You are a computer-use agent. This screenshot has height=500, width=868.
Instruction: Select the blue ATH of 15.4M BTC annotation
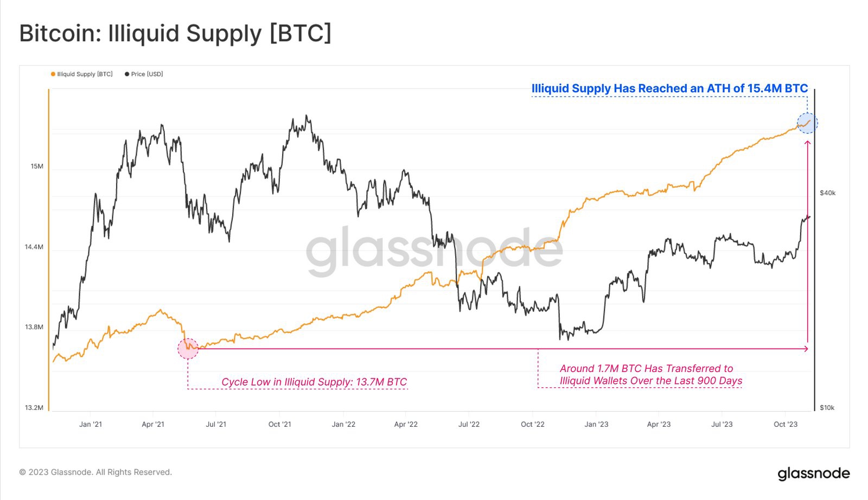669,88
